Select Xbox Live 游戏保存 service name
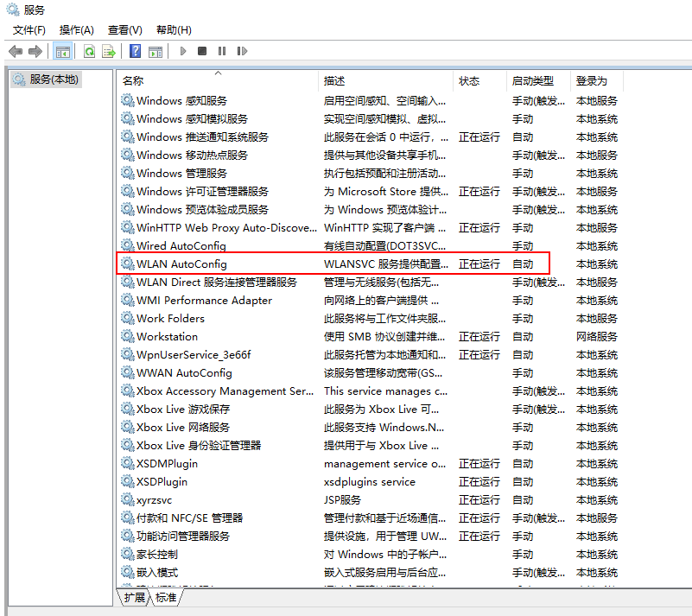The height and width of the screenshot is (616, 692). click(183, 409)
